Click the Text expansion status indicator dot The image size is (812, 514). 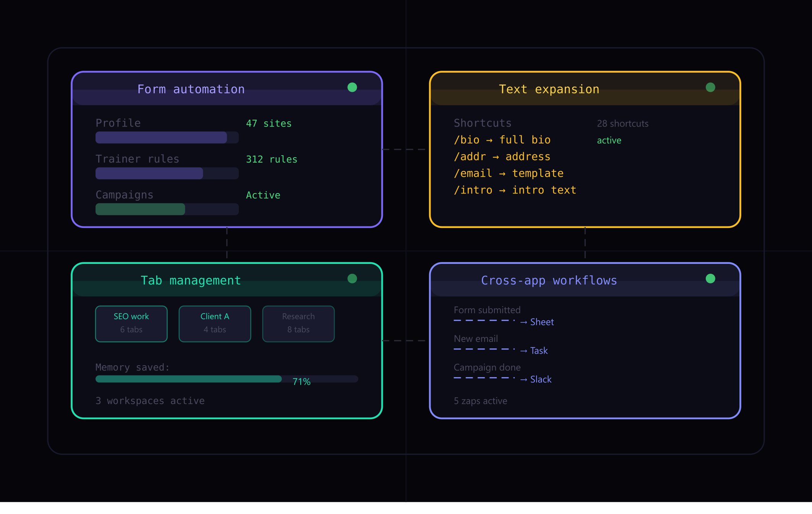[x=710, y=87]
